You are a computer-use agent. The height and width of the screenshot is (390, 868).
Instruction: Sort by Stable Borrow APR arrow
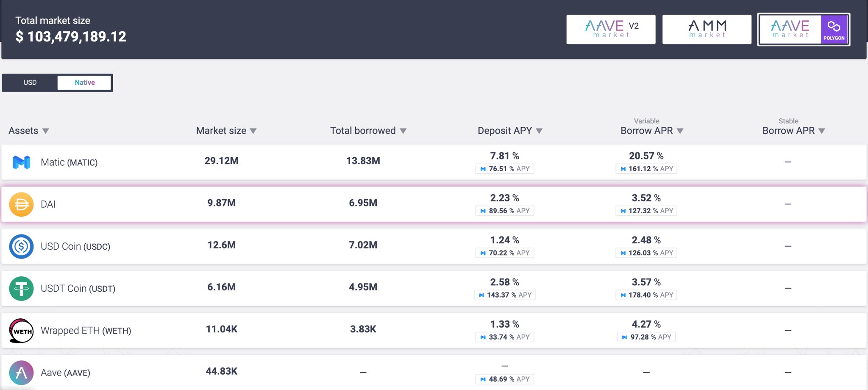[x=821, y=131]
